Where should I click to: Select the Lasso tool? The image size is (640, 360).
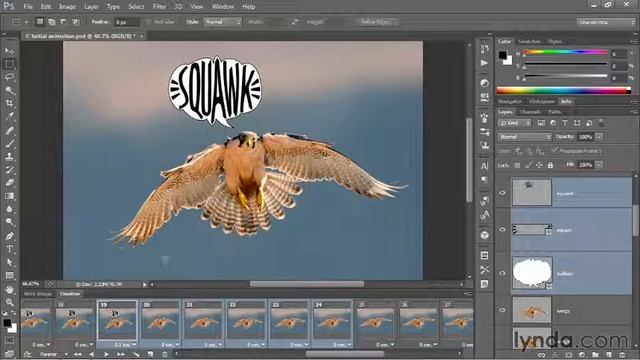click(x=9, y=77)
